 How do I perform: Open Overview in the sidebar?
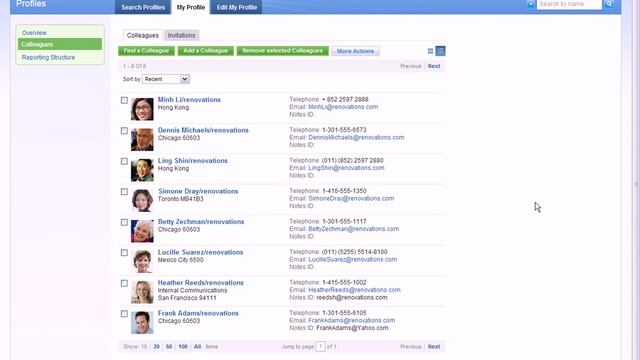point(34,33)
